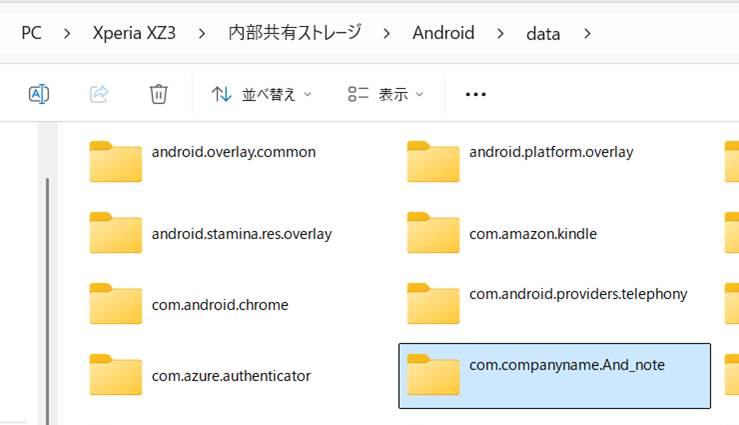
Task: Open the See more ellipsis menu
Action: 476,94
